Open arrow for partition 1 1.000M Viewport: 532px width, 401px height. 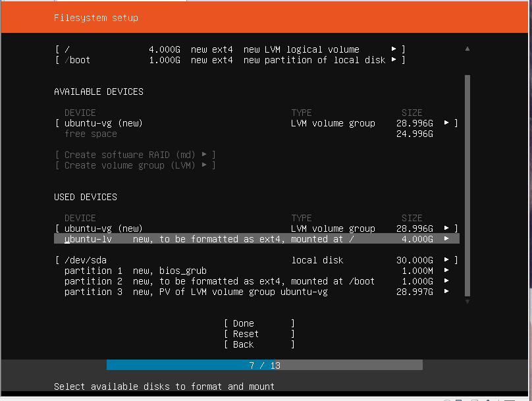tap(446, 271)
